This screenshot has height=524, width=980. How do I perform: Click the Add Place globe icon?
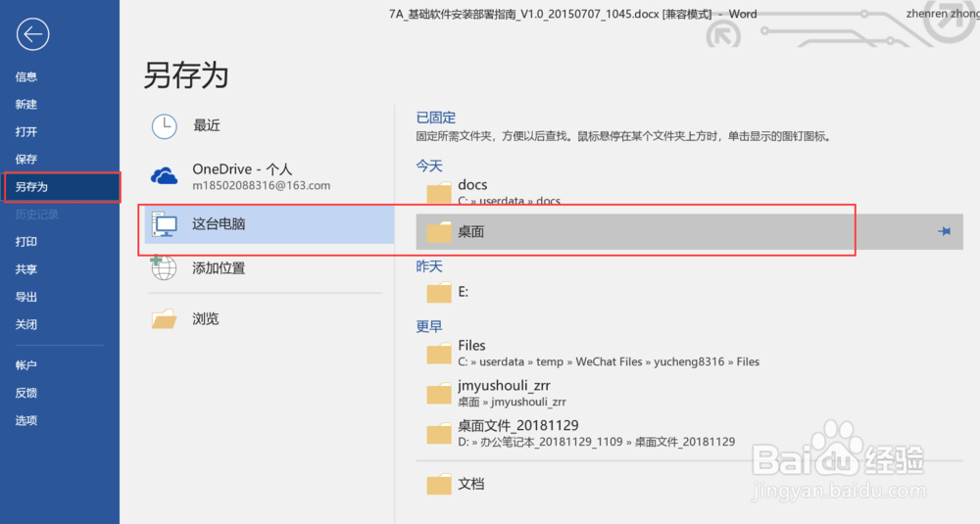coord(164,267)
